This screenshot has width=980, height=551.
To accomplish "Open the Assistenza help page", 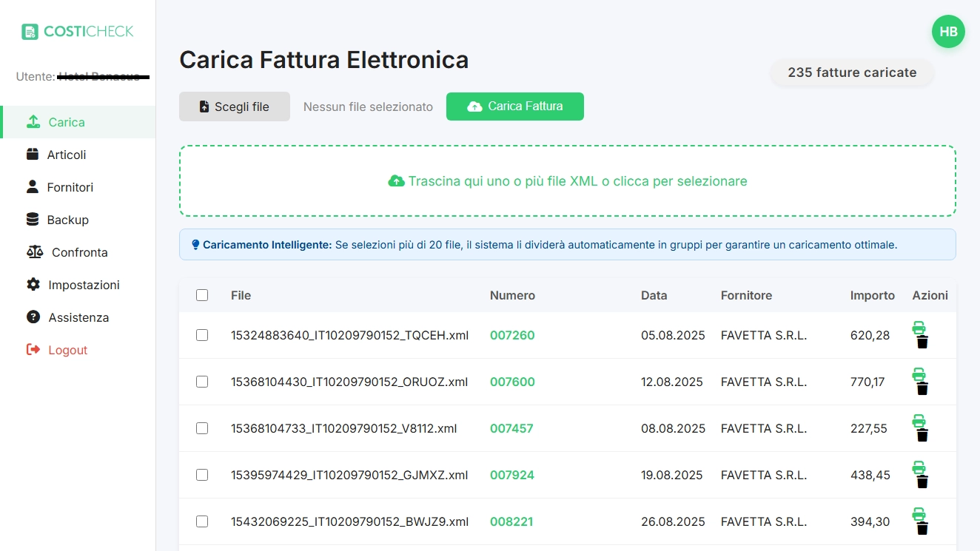I will pos(78,317).
